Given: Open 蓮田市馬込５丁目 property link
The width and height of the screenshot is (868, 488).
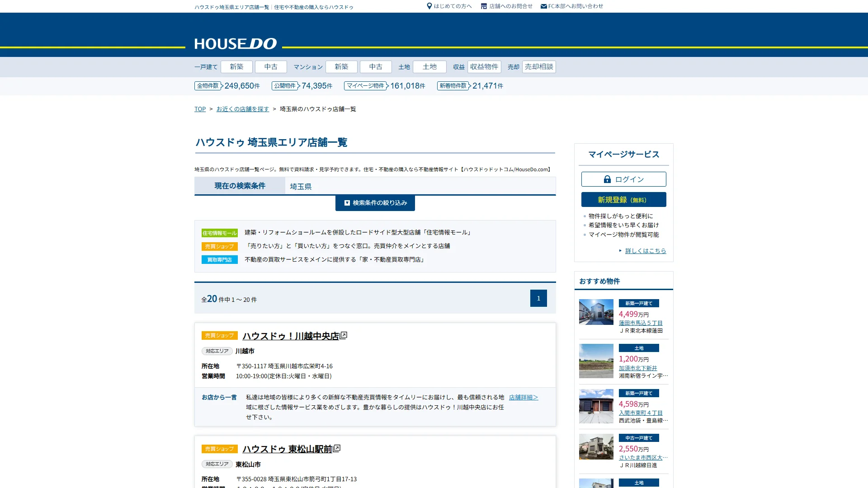Looking at the screenshot, I should point(641,323).
